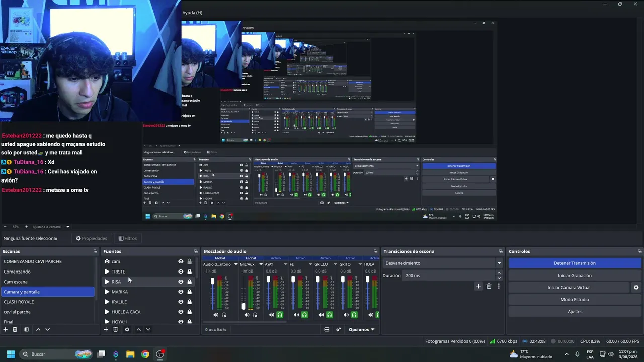Open FE channel options dropdown
The height and width of the screenshot is (362, 644).
coord(310,264)
